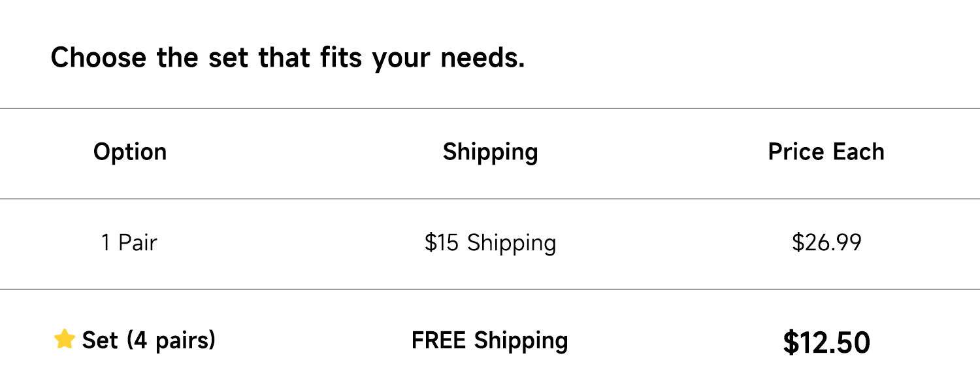Image resolution: width=980 pixels, height=392 pixels.
Task: Choose the Set (4 pairs) option
Action: [148, 340]
